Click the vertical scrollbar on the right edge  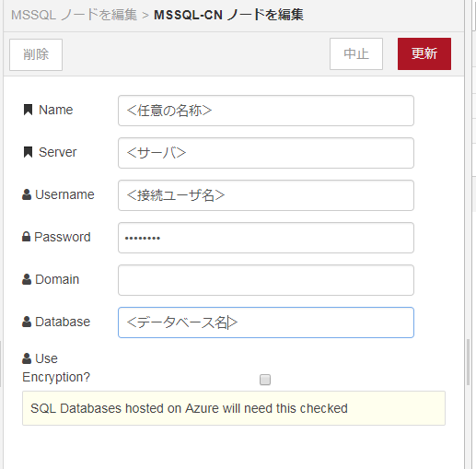[x=468, y=362]
